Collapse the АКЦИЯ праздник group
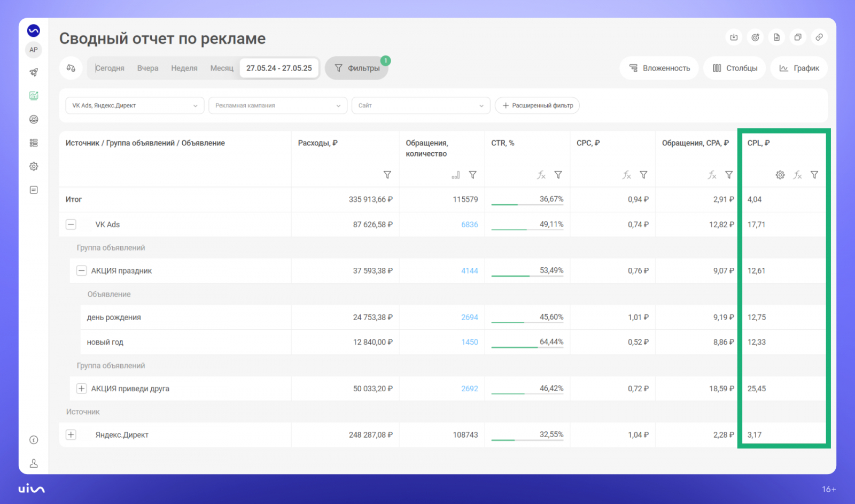 (81, 271)
